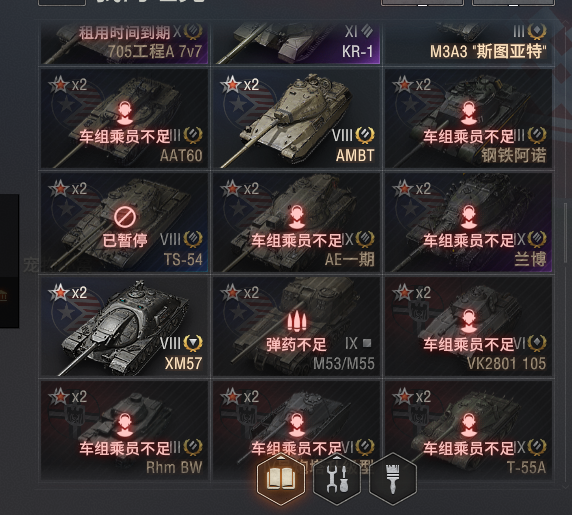Click the tank list vertical scrollbar
Viewport: 572px width, 515px height.
click(566, 233)
